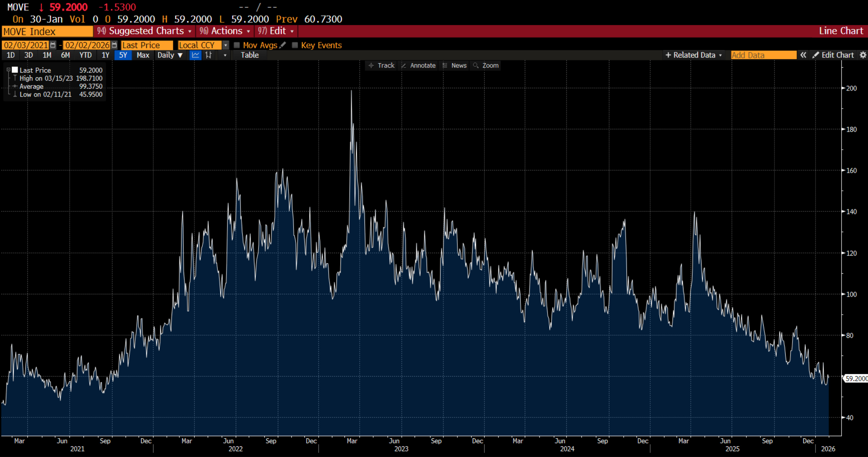868x457 pixels.
Task: Switch to the Table view
Action: tap(249, 55)
